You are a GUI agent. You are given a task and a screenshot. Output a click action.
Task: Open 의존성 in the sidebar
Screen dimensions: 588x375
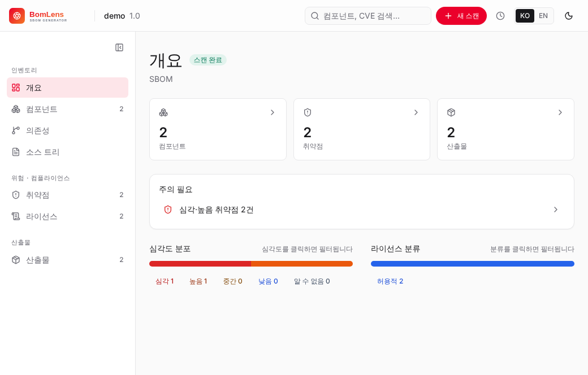coord(67,130)
